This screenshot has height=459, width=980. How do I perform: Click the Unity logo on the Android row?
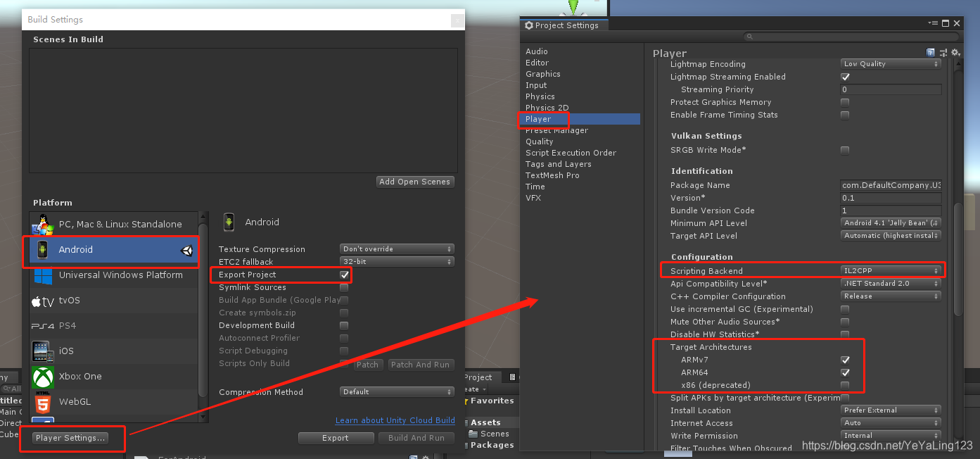click(x=186, y=250)
